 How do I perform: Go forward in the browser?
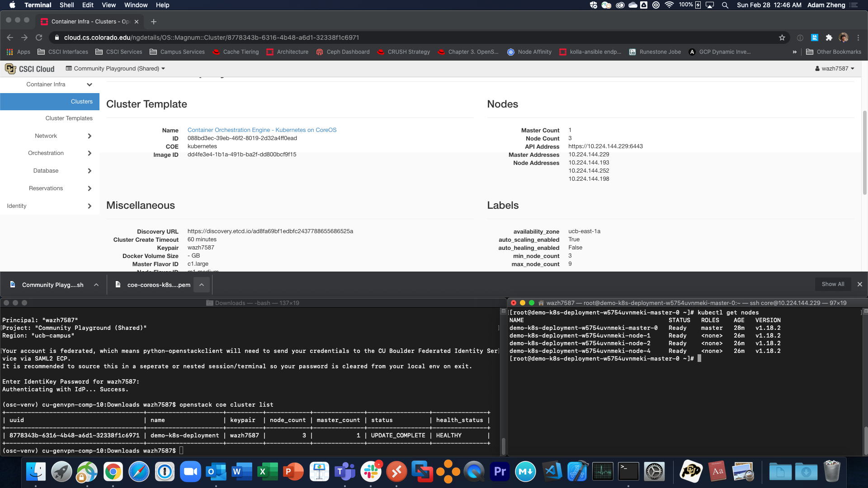[x=24, y=38]
